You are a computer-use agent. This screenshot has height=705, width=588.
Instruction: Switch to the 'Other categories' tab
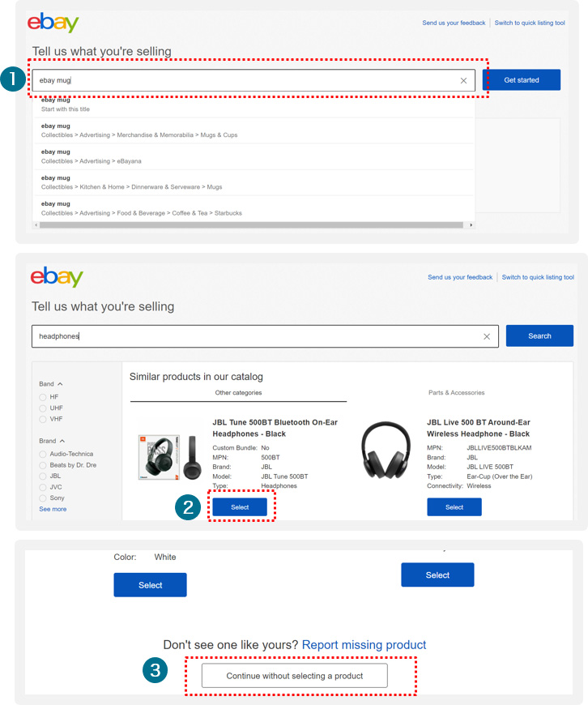click(x=238, y=393)
